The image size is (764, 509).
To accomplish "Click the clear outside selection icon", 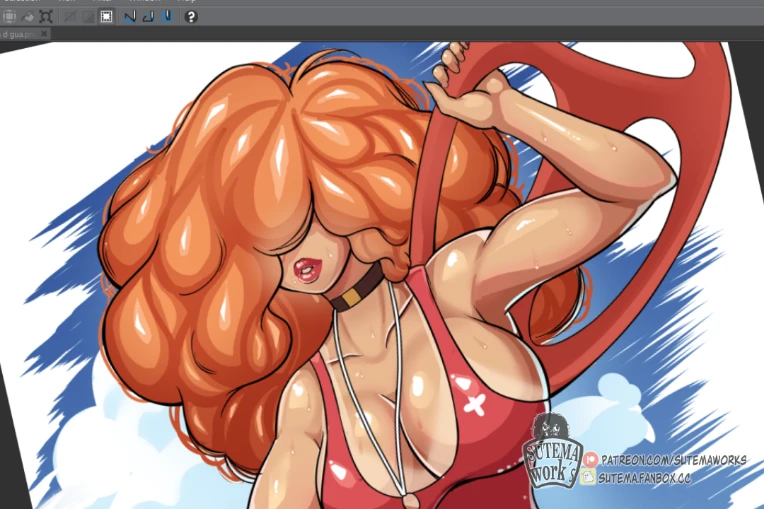I will click(x=9, y=17).
